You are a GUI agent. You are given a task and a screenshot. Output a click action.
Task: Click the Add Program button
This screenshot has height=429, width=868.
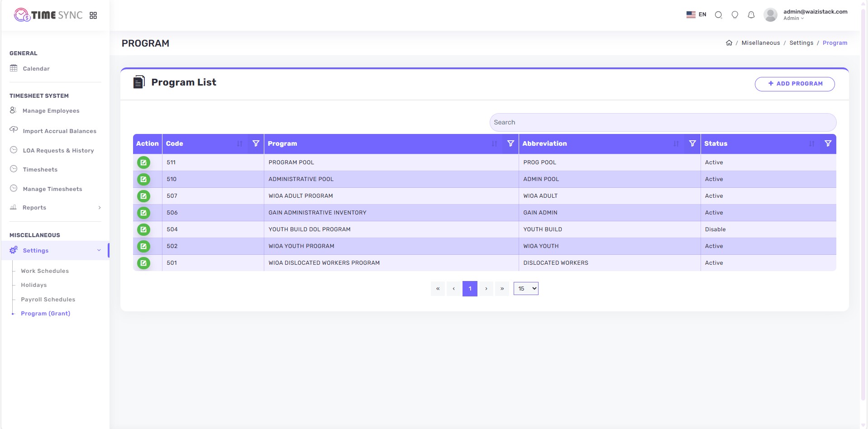[x=795, y=84]
